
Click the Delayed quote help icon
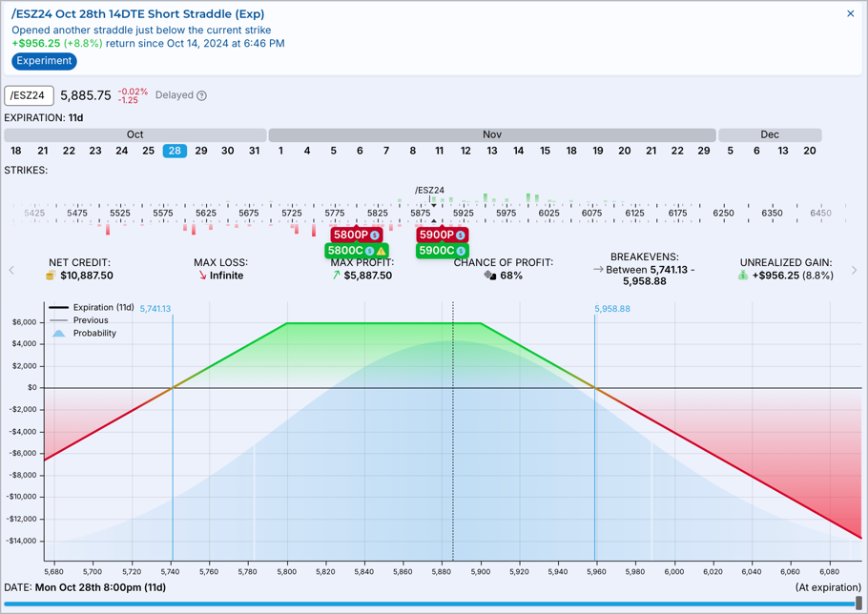[202, 95]
